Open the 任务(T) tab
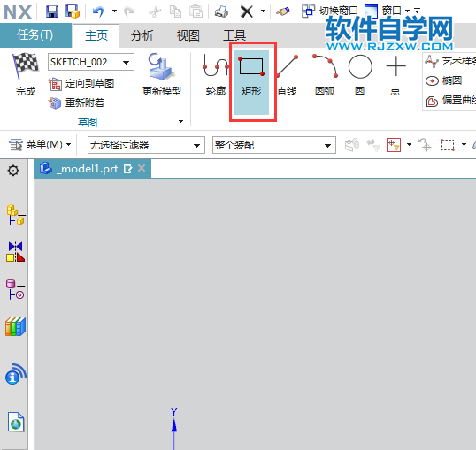Viewport: 476px width, 450px height. tap(35, 35)
